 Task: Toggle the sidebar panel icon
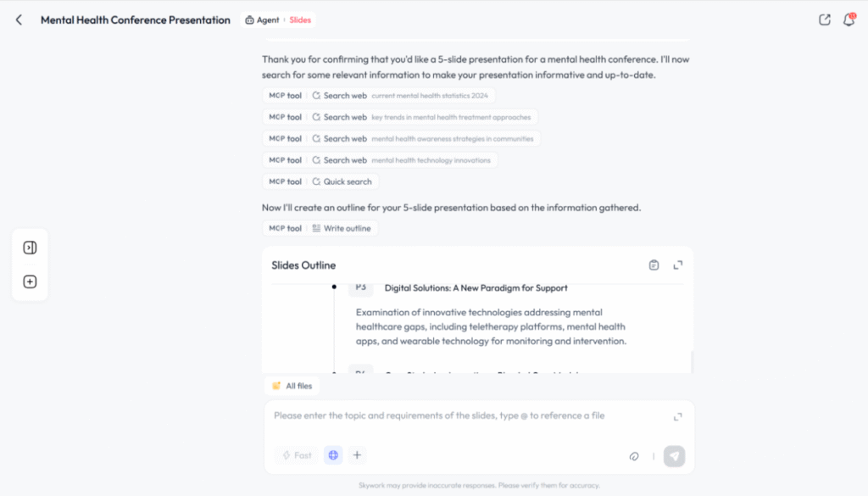coord(30,248)
